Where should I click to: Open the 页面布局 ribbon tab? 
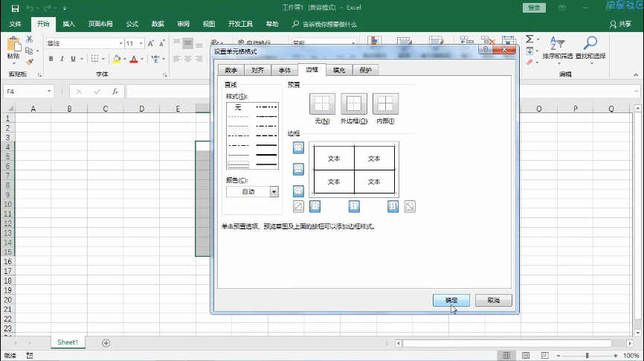coord(100,25)
